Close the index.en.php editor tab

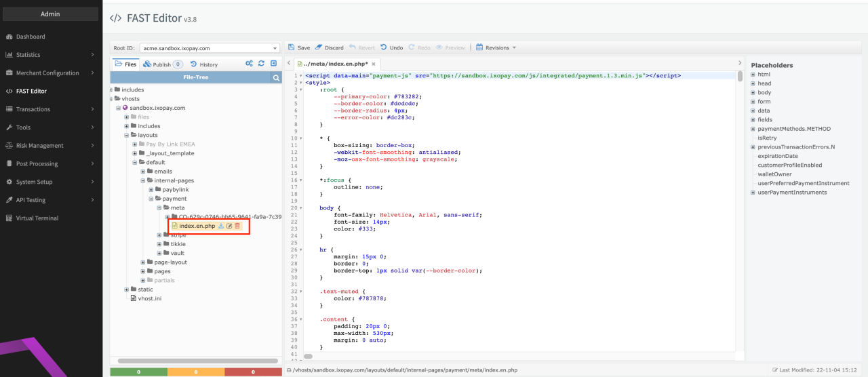[373, 64]
